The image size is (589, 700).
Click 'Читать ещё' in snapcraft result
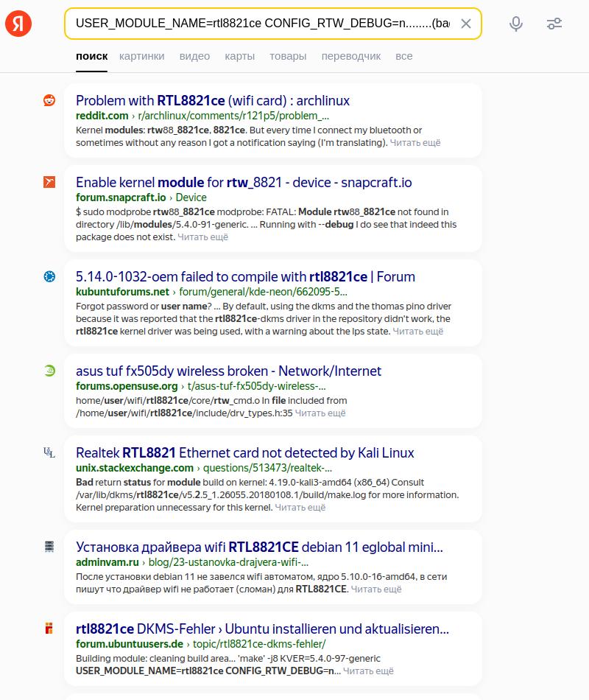click(203, 237)
